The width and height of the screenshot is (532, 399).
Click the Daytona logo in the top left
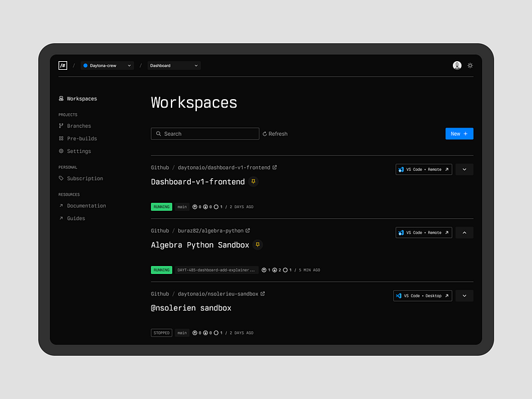point(63,65)
